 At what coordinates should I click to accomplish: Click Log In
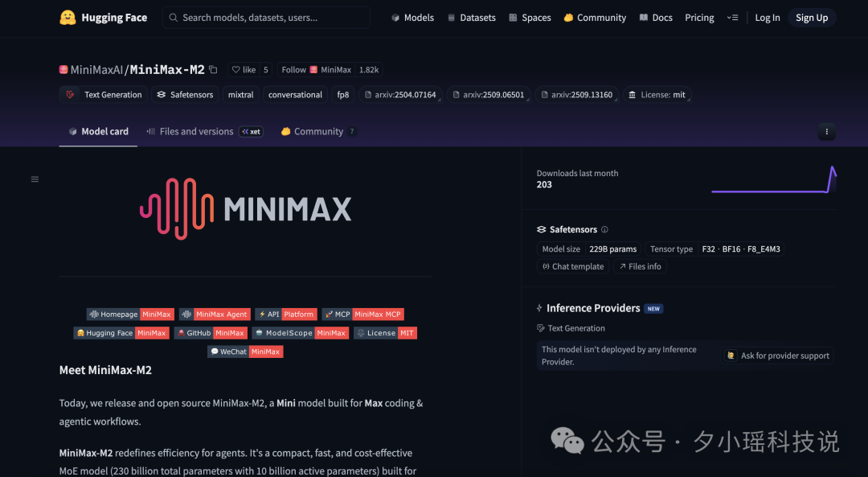tap(768, 18)
